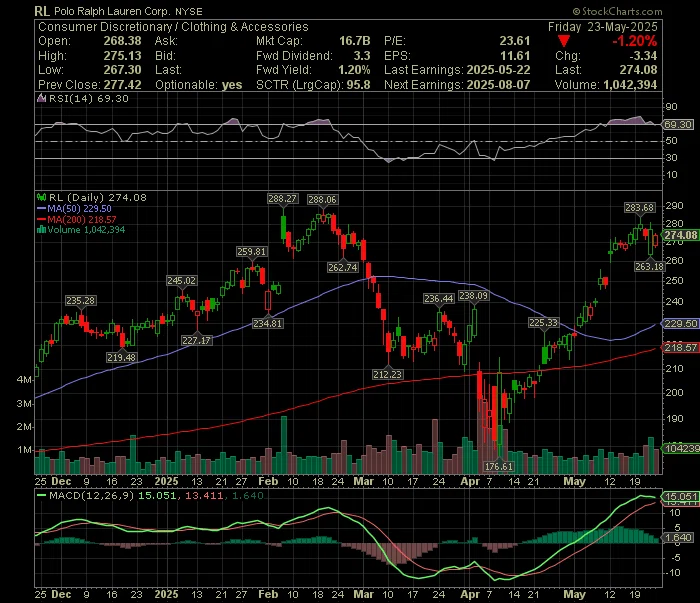Viewport: 700px width, 603px height.
Task: Click the MA(50) blue legend line
Action: 42,208
